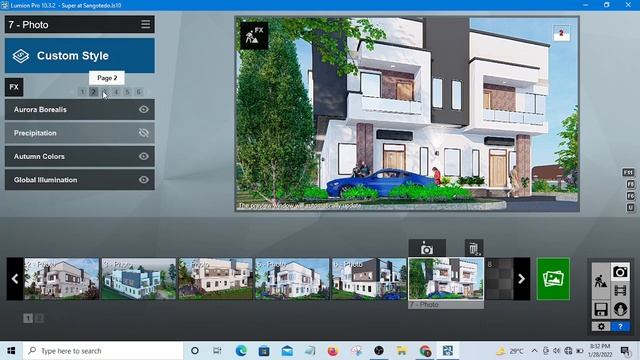Toggle Autumn Colors eye icon
Image resolution: width=640 pixels, height=360 pixels.
143,156
